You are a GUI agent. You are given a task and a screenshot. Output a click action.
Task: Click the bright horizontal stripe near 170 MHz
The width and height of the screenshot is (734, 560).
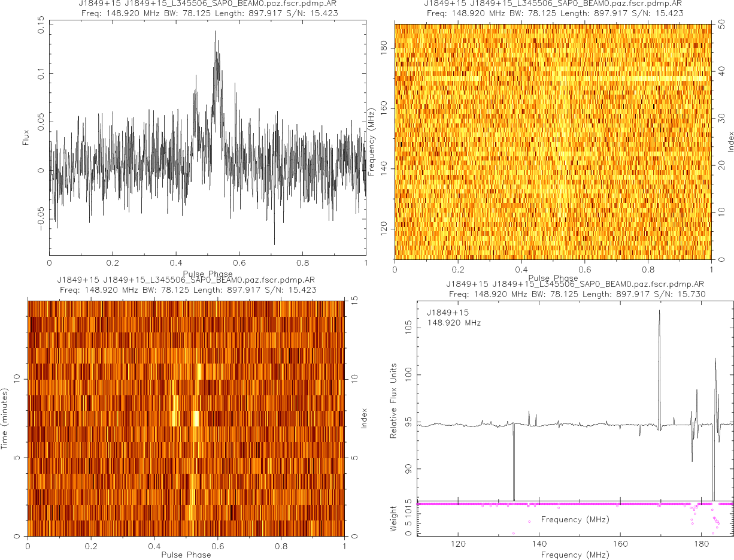click(x=553, y=78)
